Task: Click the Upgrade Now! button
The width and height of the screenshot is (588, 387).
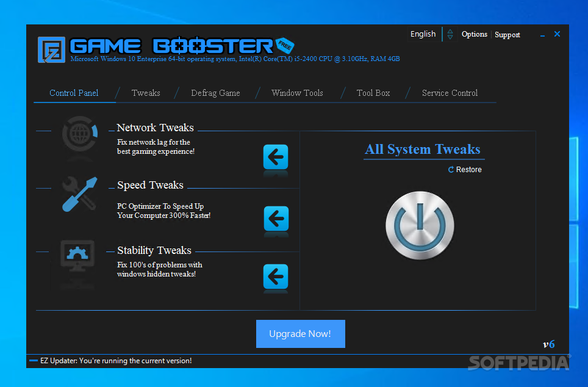Action: tap(300, 334)
